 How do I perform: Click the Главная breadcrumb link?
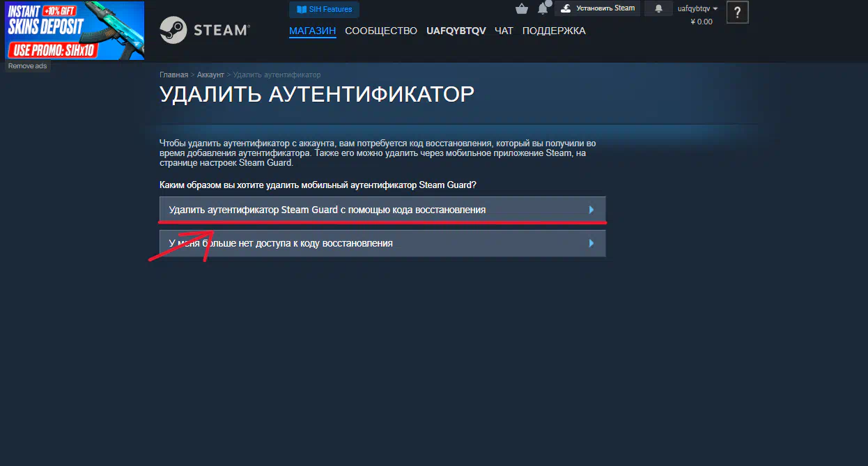click(173, 75)
